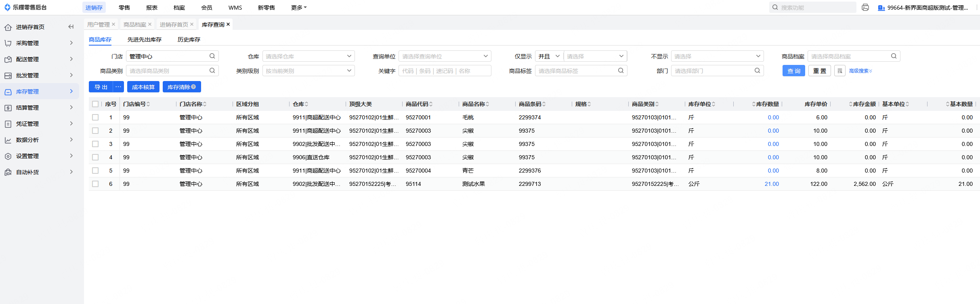Toggle the select-all checkbox in table header
980x304 pixels.
tap(95, 104)
